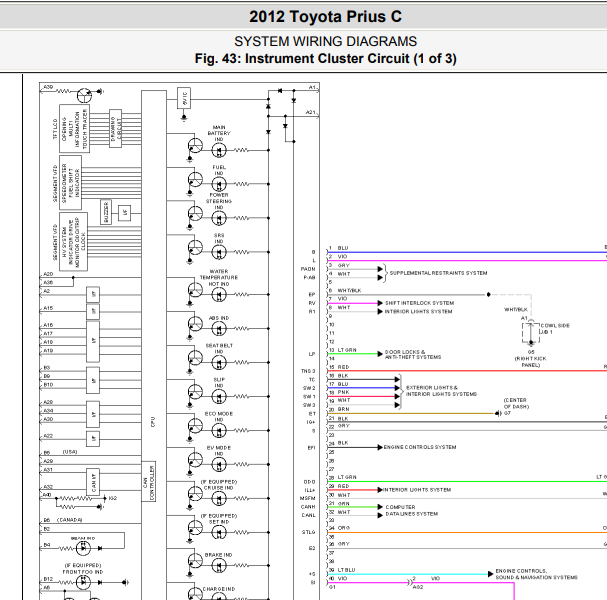Click 'ENGINE CONTROLS, SOUND & NAVIGATION SYSTEMS' reference
Image resolution: width=607 pixels, height=600 pixels.
536,574
